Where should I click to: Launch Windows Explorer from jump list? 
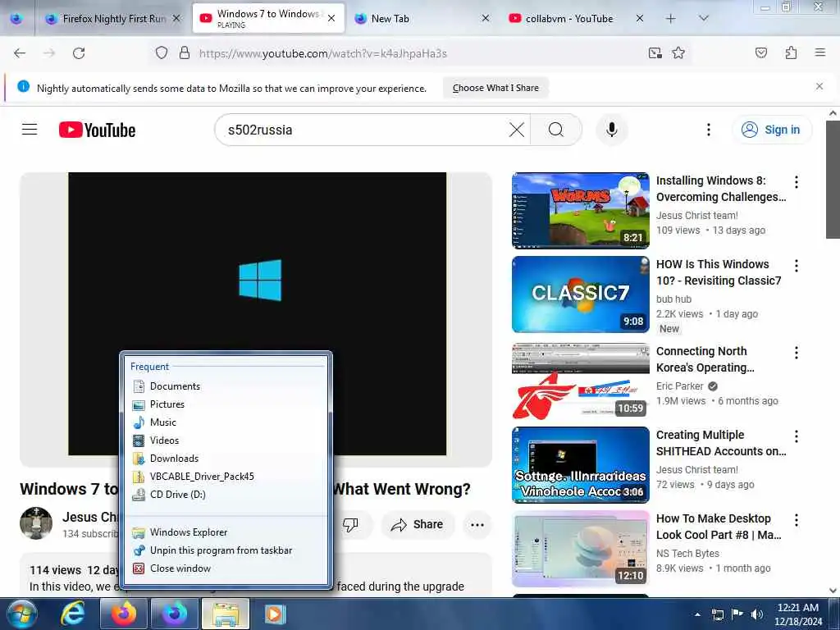pos(226,532)
